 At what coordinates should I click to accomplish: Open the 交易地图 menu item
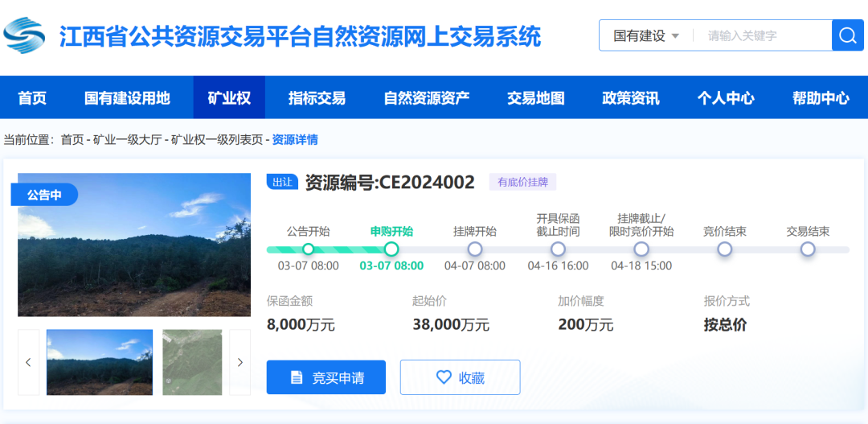(535, 98)
